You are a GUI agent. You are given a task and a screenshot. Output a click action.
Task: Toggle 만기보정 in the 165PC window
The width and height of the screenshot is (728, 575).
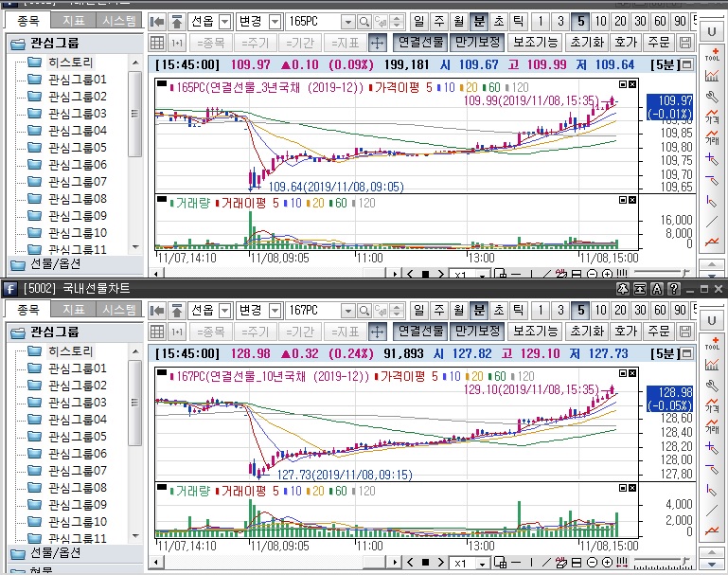tap(477, 43)
